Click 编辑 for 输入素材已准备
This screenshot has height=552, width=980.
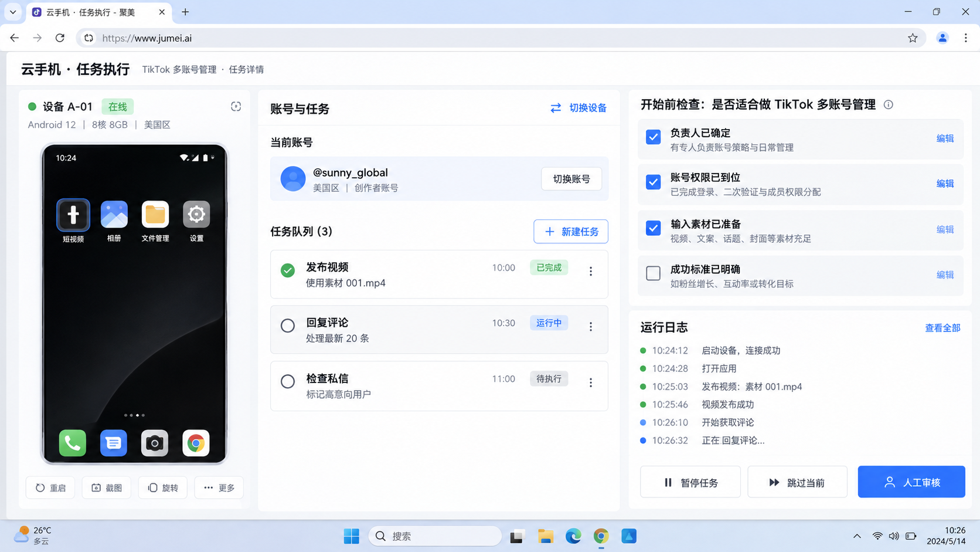pos(945,229)
